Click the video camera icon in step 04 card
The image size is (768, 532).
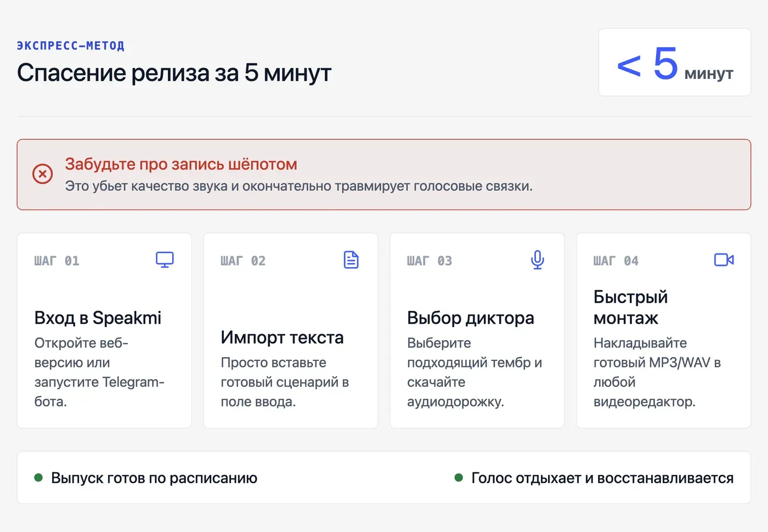(x=724, y=259)
